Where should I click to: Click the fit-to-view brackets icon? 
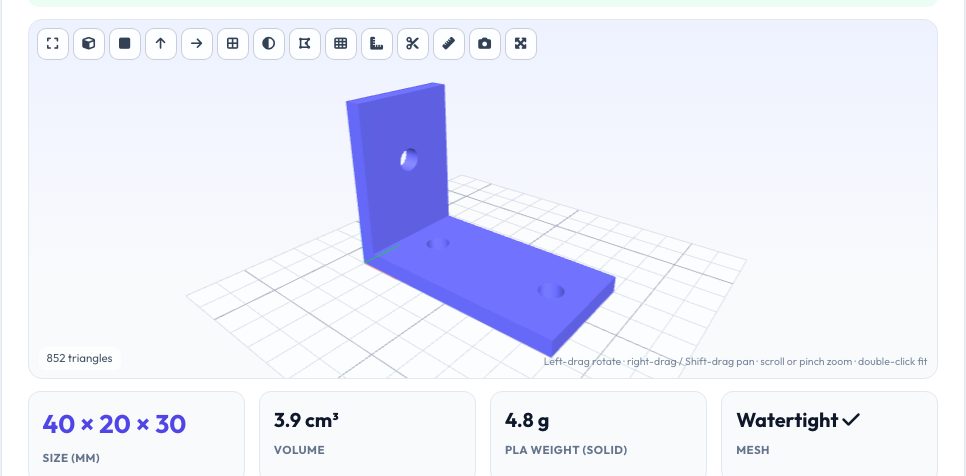point(53,44)
